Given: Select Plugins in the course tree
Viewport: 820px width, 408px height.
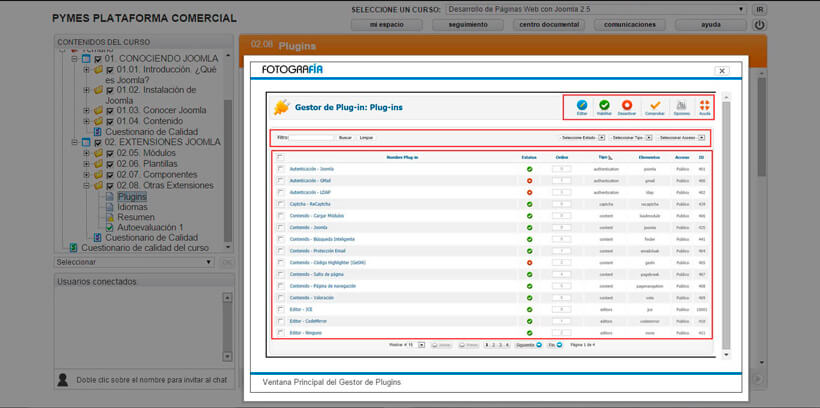Looking at the screenshot, I should click(132, 197).
